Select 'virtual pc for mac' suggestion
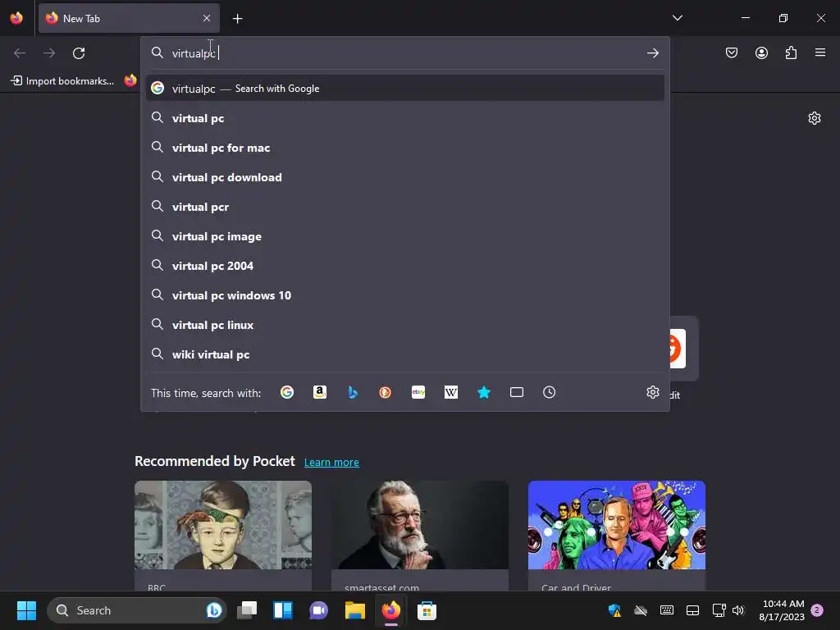Viewport: 840px width, 630px height. [405, 148]
